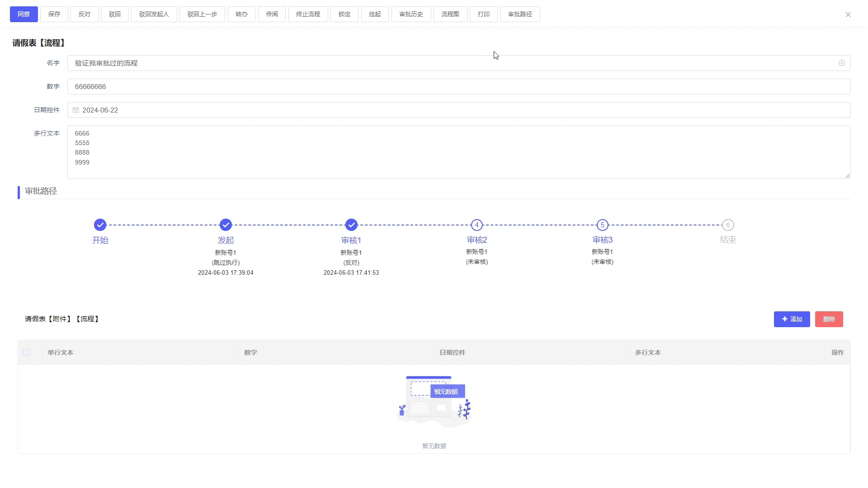Open 审批历史 from the toolbar
Screen dimensions: 868x488
(411, 14)
